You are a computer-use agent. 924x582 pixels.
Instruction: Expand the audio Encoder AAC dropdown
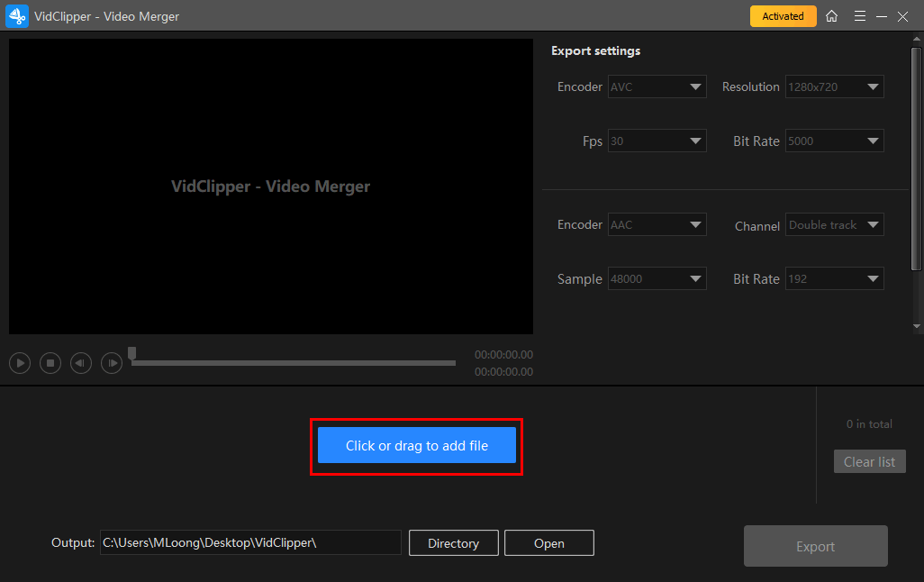tap(657, 225)
